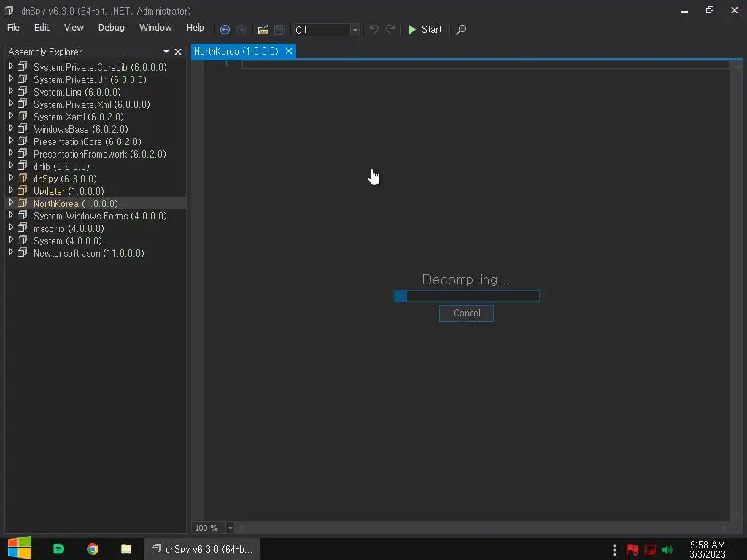747x560 pixels.
Task: Click the assembly icon beside dnlib
Action: point(22,166)
